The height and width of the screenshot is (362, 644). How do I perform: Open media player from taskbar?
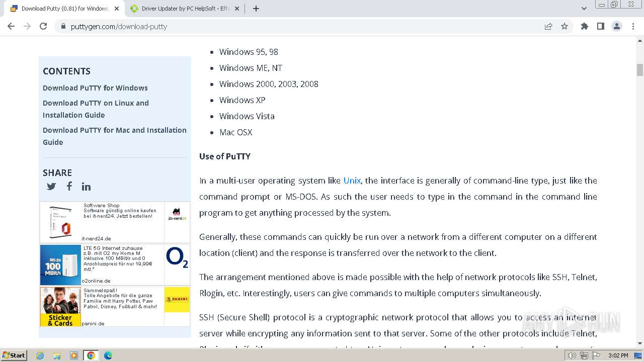click(x=74, y=355)
